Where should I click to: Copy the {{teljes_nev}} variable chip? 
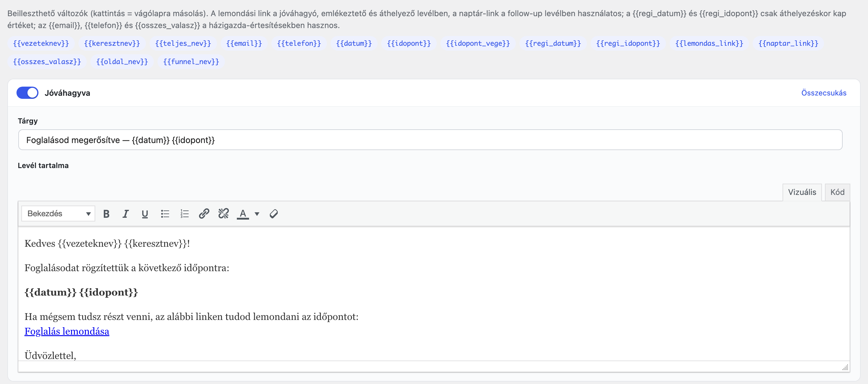(x=183, y=43)
